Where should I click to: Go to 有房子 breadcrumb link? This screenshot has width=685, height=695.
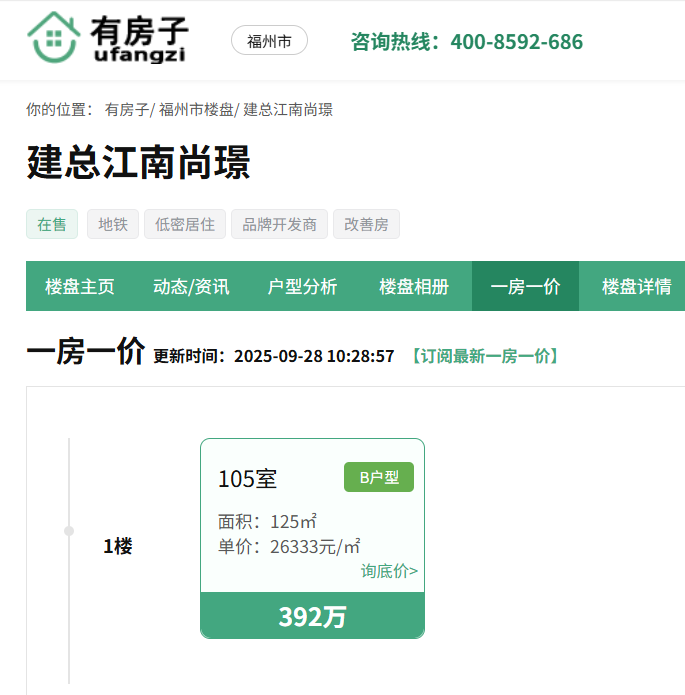coord(126,110)
